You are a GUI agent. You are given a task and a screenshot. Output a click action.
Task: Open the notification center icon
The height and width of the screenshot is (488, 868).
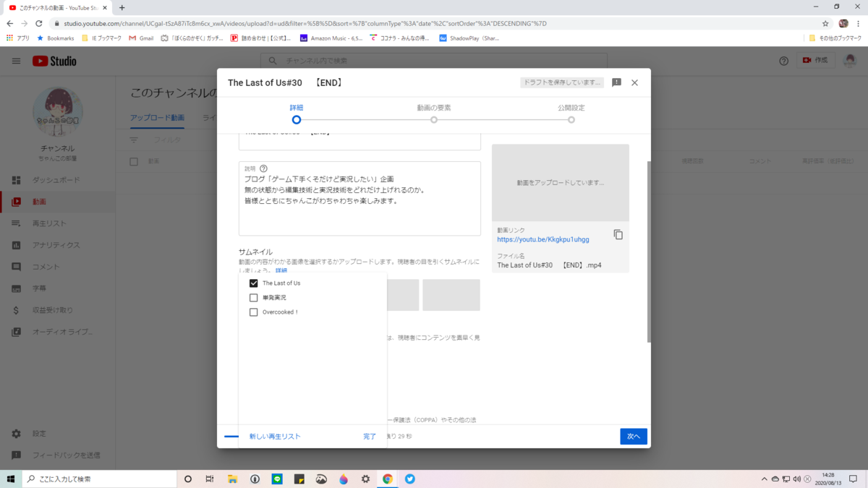pos(854,479)
